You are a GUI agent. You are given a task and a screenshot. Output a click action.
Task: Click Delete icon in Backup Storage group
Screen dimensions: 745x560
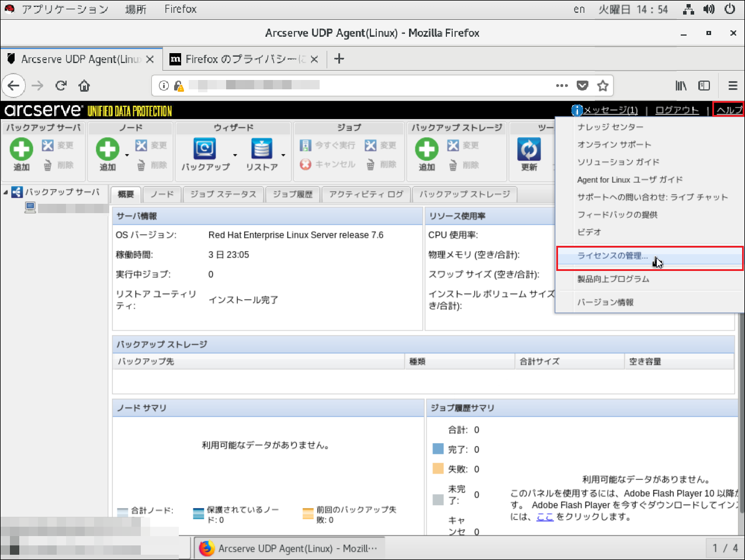click(453, 165)
